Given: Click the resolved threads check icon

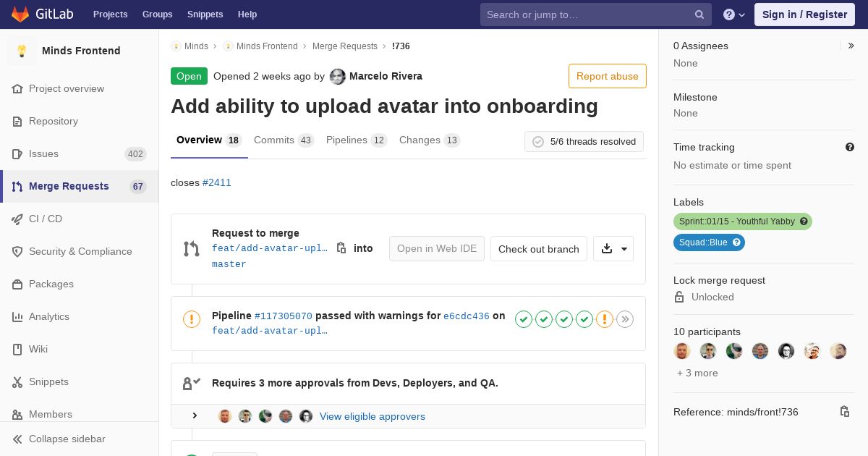Looking at the screenshot, I should (x=538, y=142).
